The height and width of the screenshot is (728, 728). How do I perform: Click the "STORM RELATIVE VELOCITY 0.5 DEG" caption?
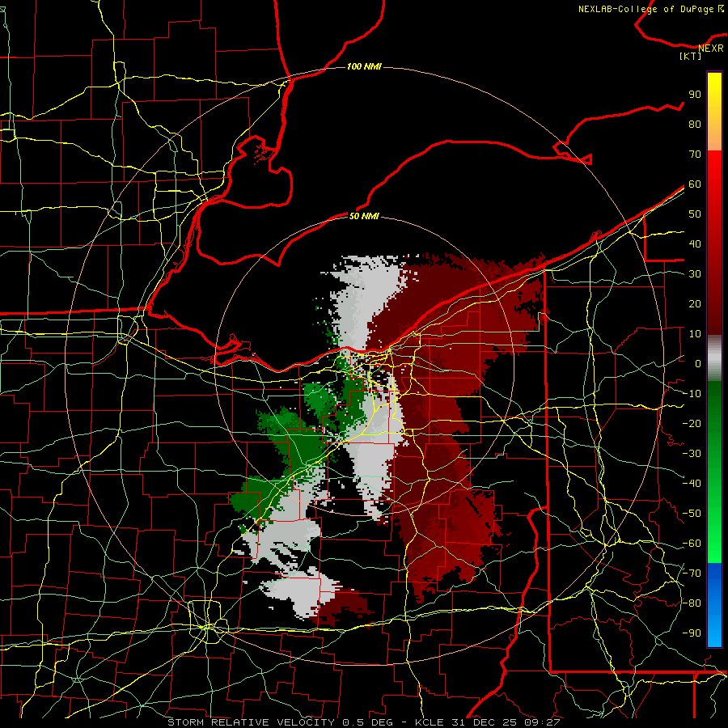pyautogui.click(x=280, y=722)
